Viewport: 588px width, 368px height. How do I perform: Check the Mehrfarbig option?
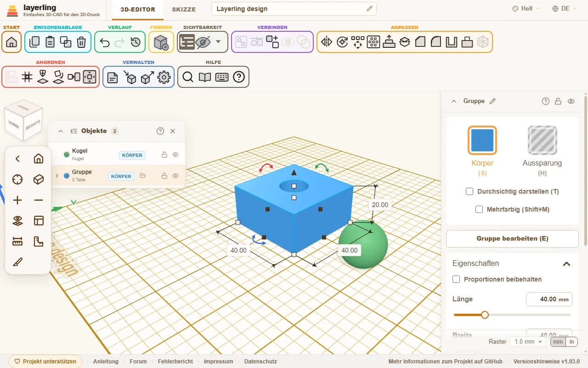[479, 209]
